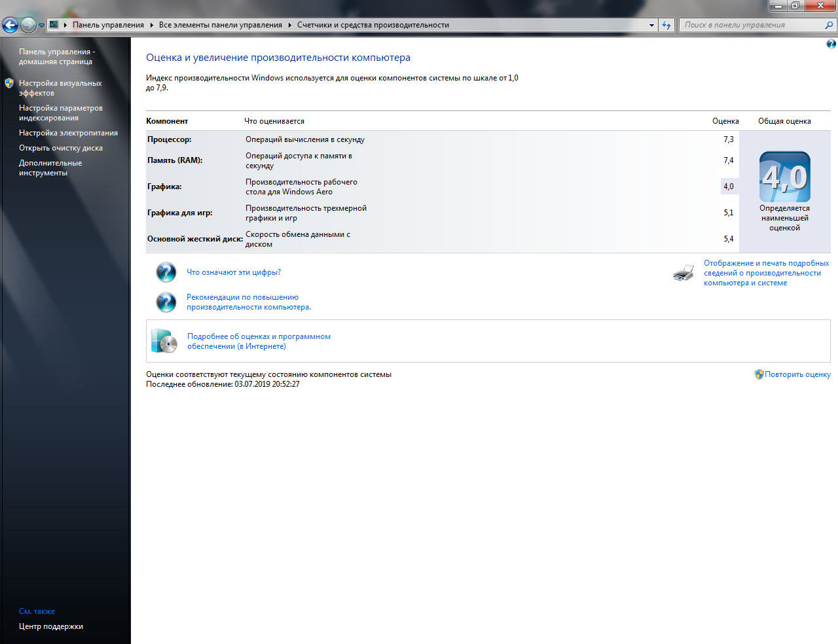Click heading Оценка и увеличение производительности компьютера
This screenshot has width=838, height=644.
click(x=278, y=58)
